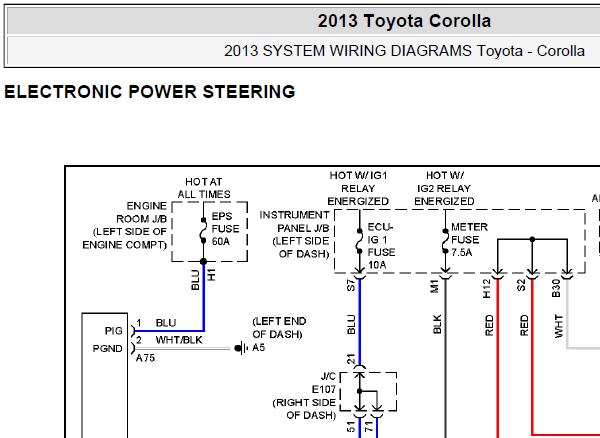Click the "HOT AT ALL TIMES" label
Screen dimensions: 600x438
pyautogui.click(x=204, y=188)
